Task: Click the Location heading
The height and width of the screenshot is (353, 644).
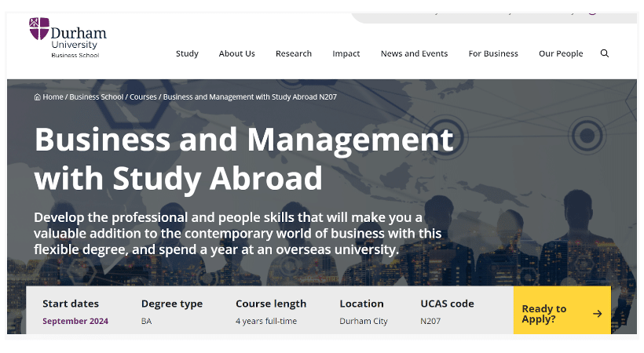Action: pyautogui.click(x=361, y=304)
